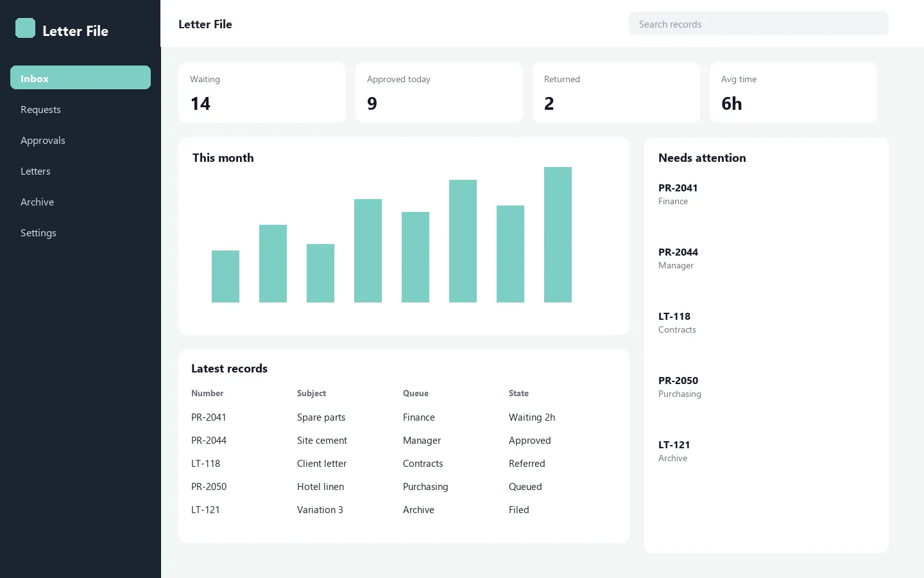
Task: Click the Spare parts subject cell
Action: click(x=321, y=417)
